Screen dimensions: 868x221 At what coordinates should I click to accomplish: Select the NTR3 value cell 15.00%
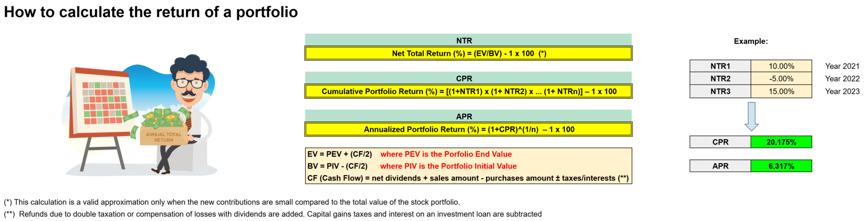click(x=781, y=92)
